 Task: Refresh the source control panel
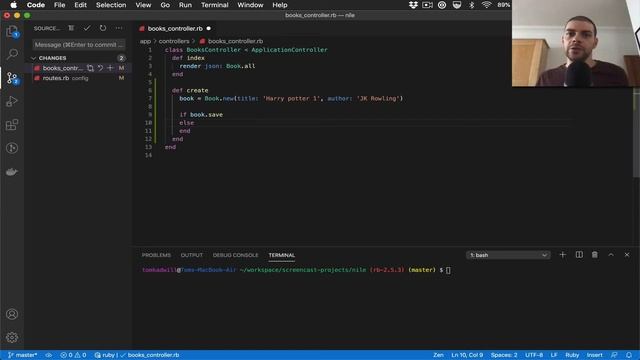point(103,28)
